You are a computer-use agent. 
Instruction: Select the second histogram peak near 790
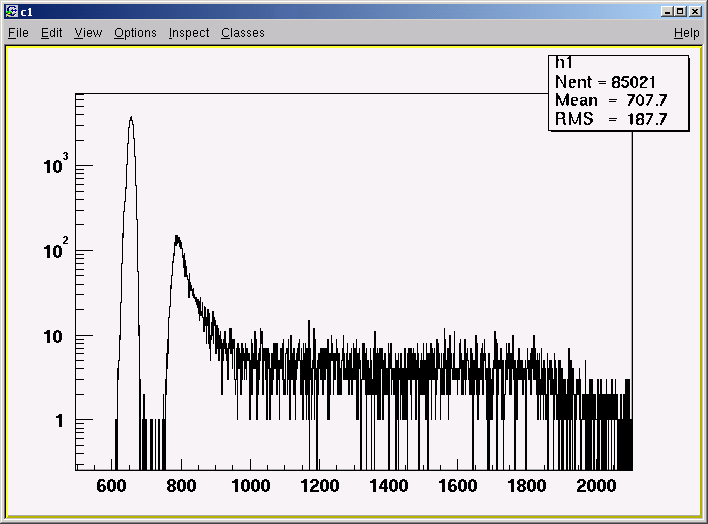pyautogui.click(x=177, y=238)
